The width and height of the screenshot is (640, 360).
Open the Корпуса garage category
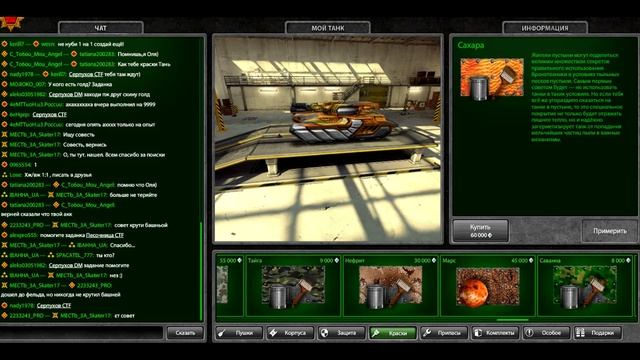[290, 333]
